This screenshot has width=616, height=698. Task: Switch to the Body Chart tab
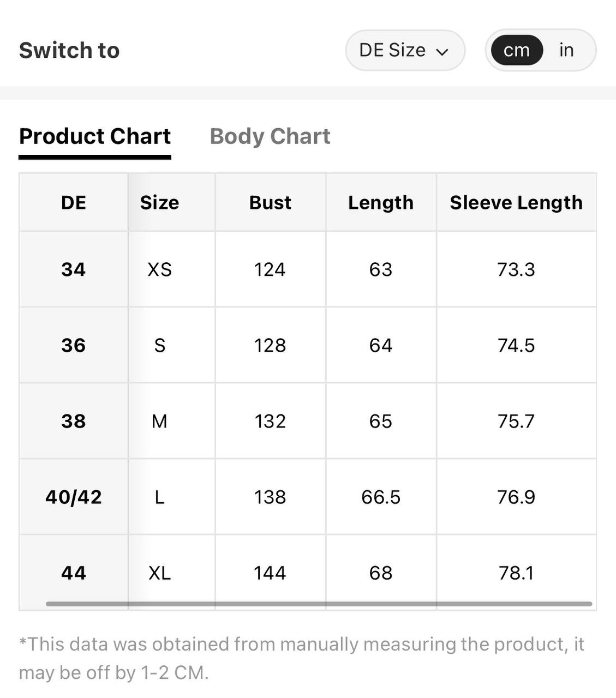click(x=270, y=136)
